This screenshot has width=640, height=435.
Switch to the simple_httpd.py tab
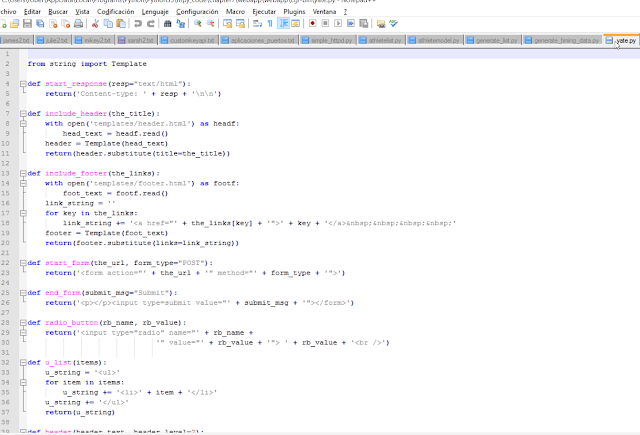point(328,40)
